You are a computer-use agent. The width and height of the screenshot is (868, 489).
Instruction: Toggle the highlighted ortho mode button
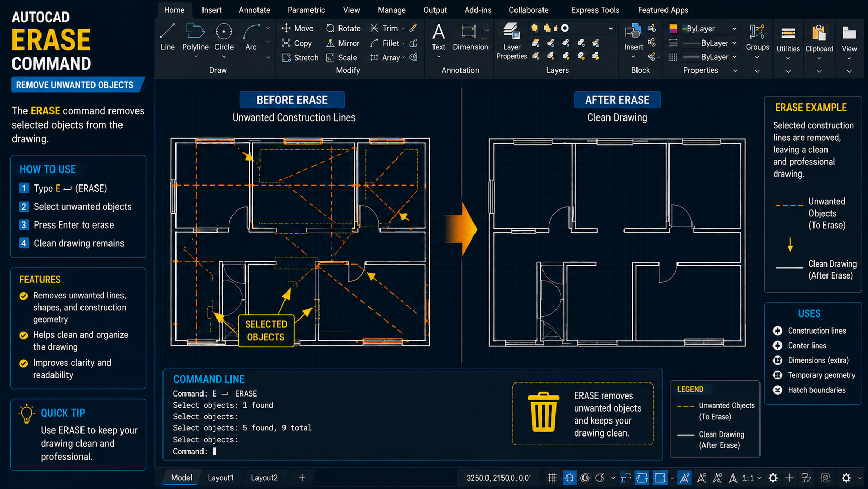tap(642, 478)
